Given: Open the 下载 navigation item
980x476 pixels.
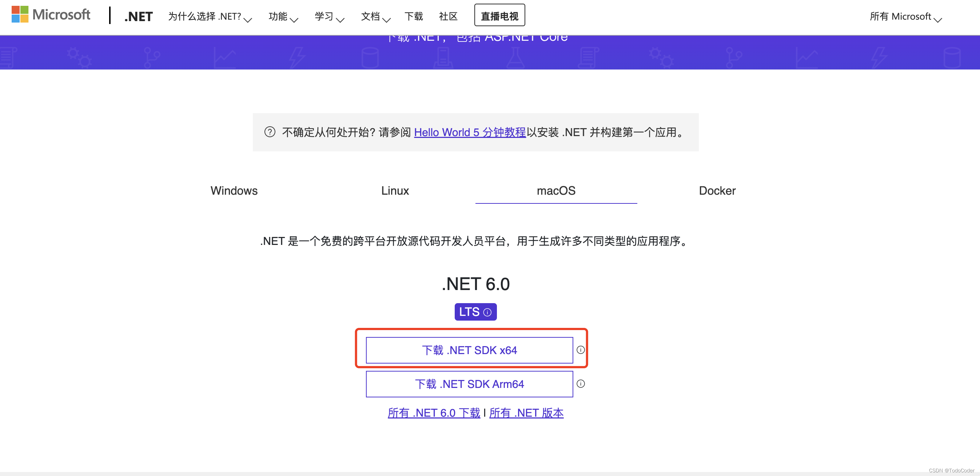Looking at the screenshot, I should [x=414, y=16].
